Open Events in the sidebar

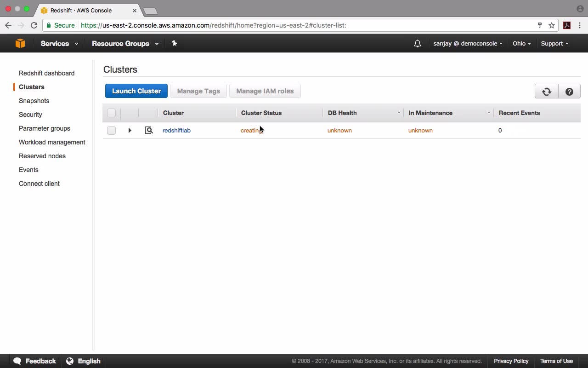28,170
